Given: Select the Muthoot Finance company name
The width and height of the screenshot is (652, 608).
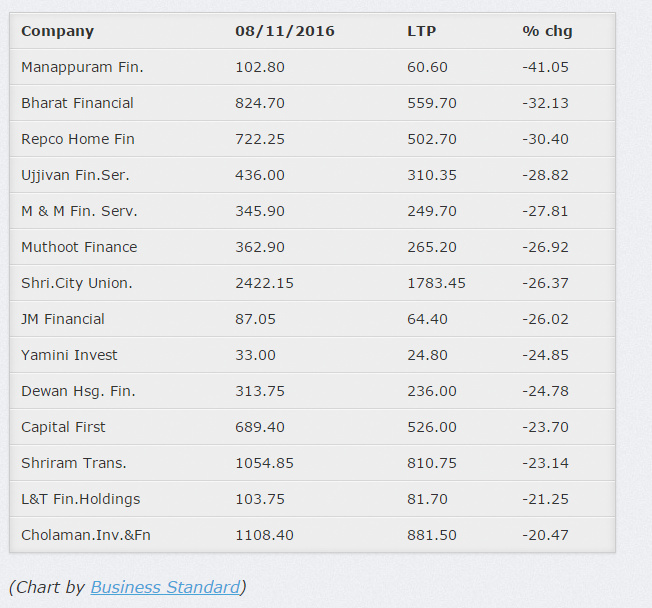Looking at the screenshot, I should point(79,247).
